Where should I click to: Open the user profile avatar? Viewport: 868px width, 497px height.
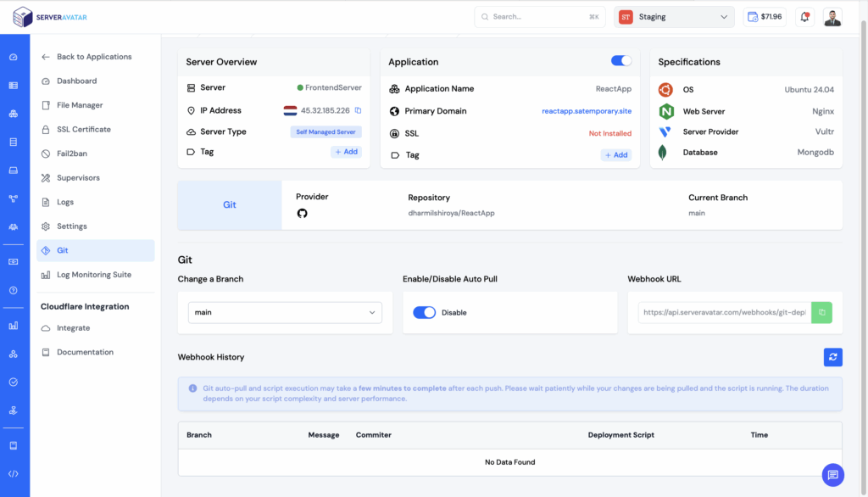(832, 17)
